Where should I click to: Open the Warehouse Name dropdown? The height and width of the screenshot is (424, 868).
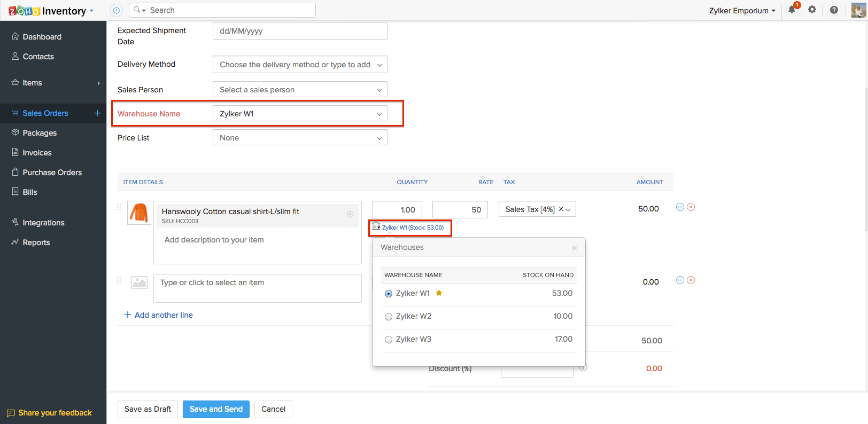pos(300,114)
